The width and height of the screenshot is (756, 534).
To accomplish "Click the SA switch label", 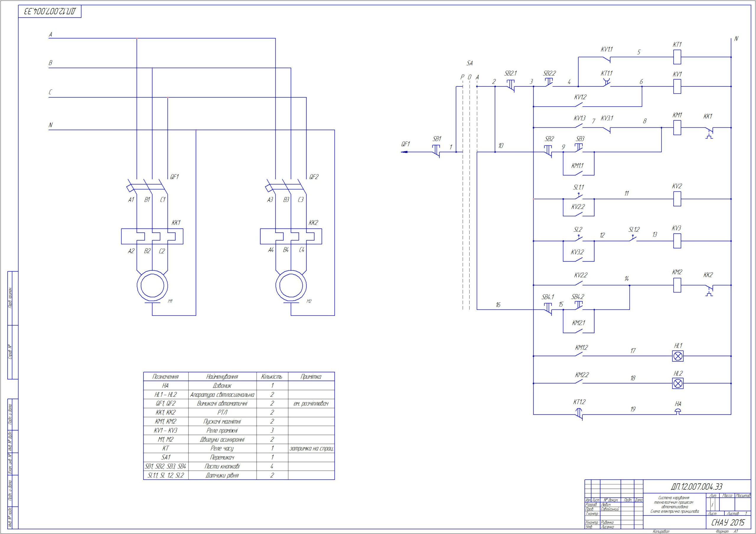I will (470, 63).
